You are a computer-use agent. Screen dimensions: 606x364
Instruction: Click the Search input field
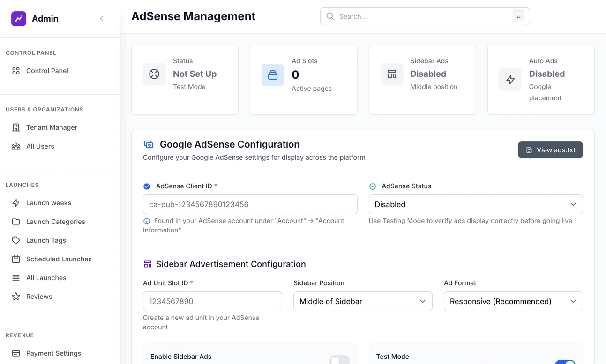click(x=425, y=16)
